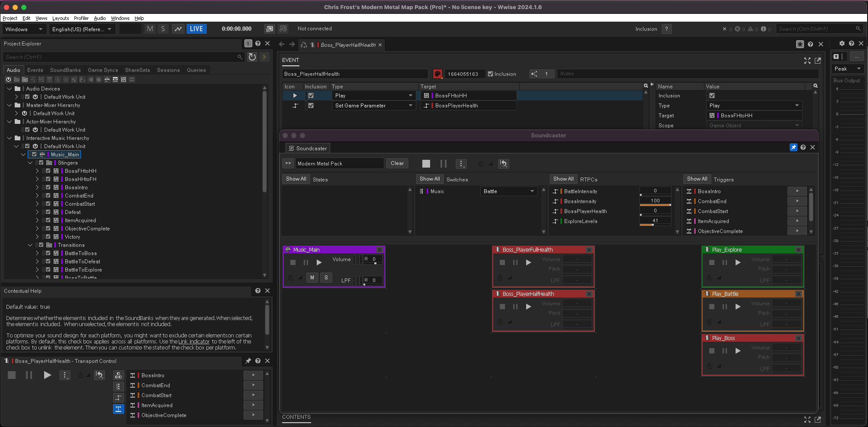Click the Soundcaster stop all button
868x427 pixels.
click(426, 164)
